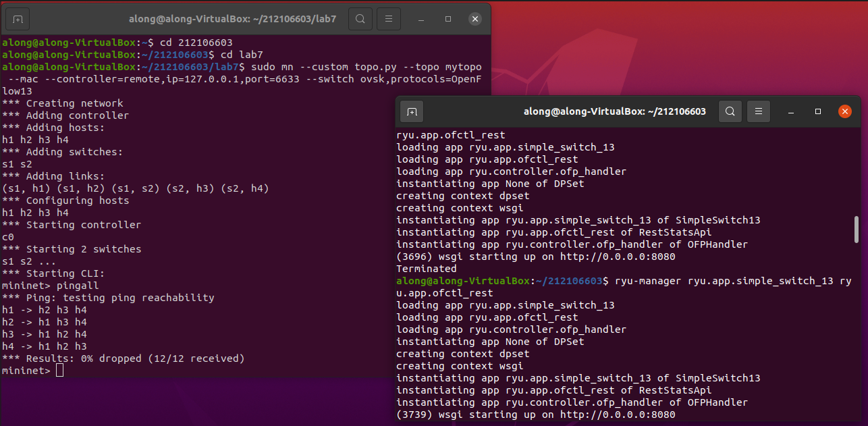Open hamburger menu in the lab7 terminal
Screen dimensions: 868x426
pyautogui.click(x=389, y=19)
